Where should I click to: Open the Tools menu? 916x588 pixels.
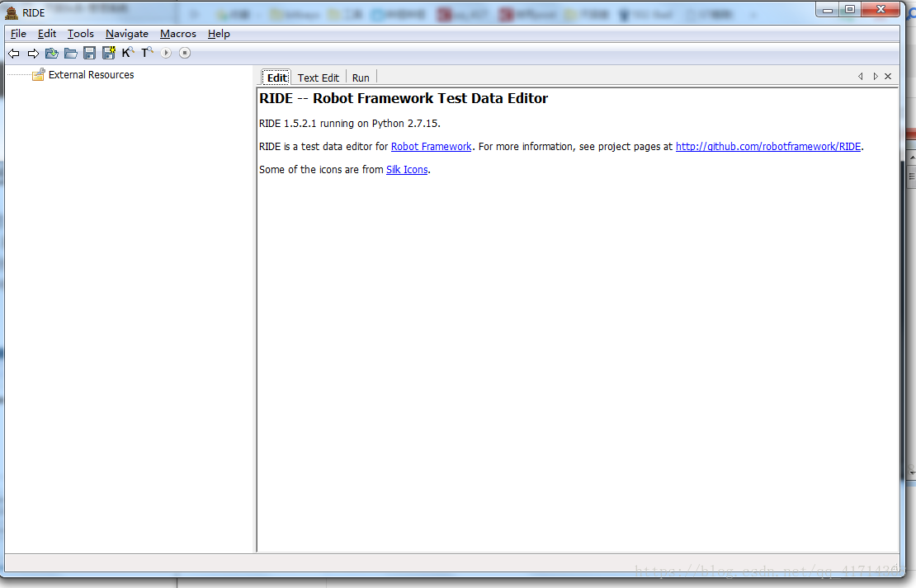[x=81, y=34]
